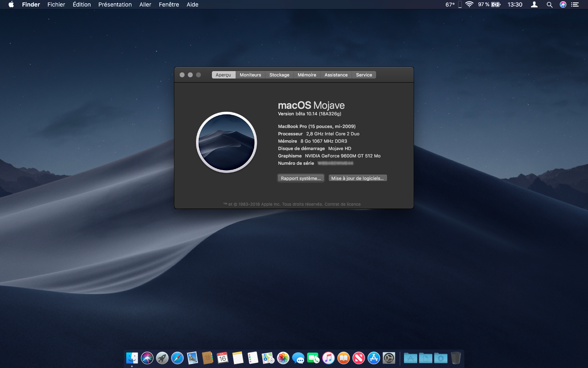This screenshot has width=588, height=368.
Task: Open the Fichier menu
Action: point(56,4)
